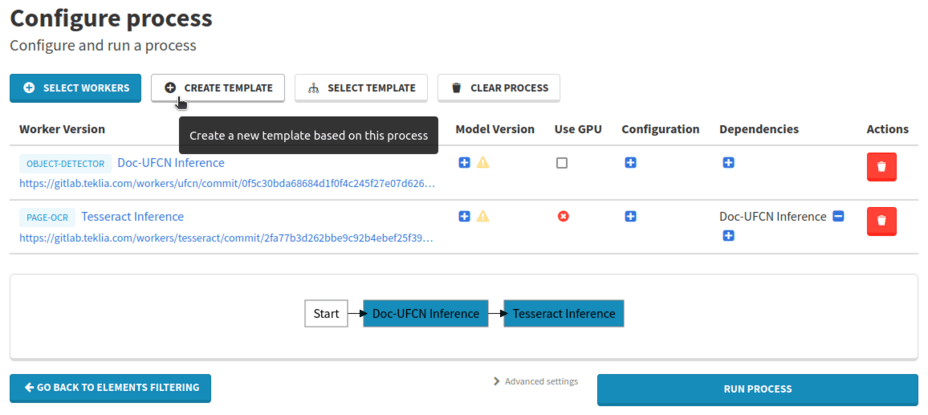Add configuration for Doc-UFCN Inference
This screenshot has height=415, width=928.
(x=630, y=162)
